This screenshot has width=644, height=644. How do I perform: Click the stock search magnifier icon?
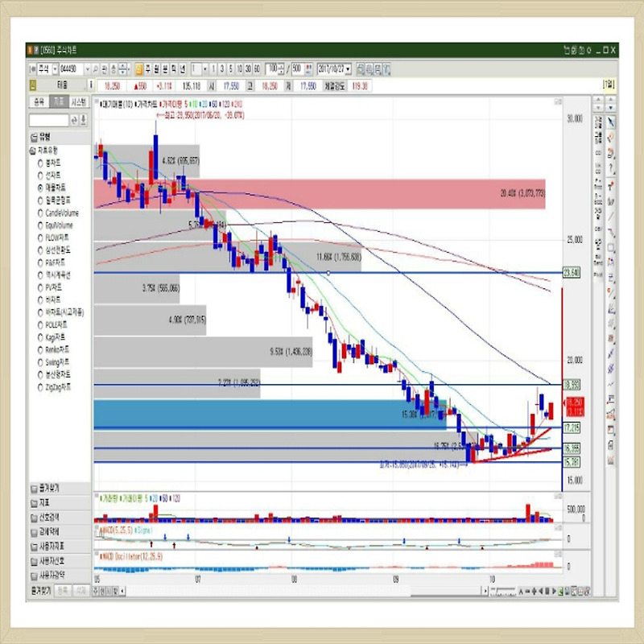95,69
